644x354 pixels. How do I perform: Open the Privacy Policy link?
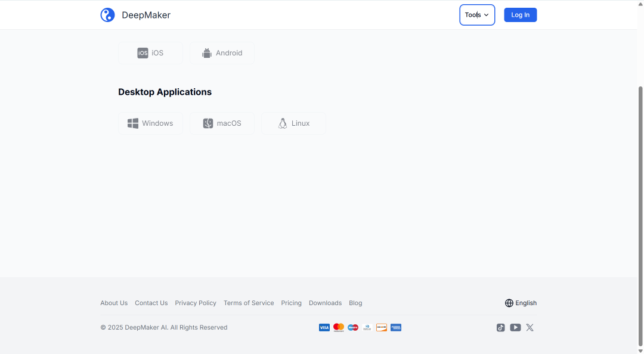tap(196, 303)
